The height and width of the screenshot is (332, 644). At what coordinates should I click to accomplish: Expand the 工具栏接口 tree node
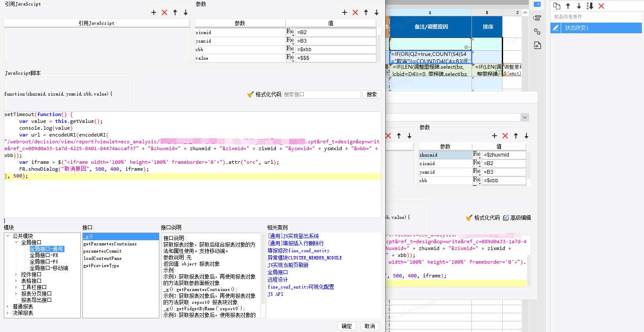coord(17,287)
